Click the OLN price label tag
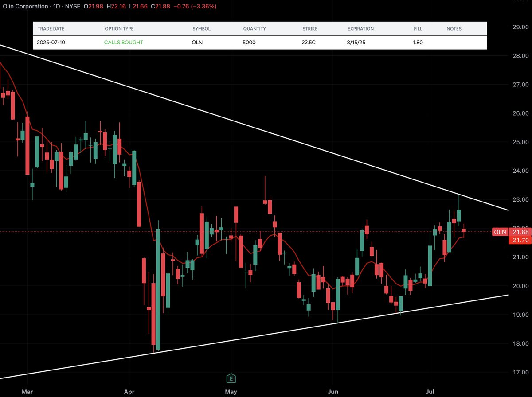This screenshot has width=532, height=397. [x=500, y=232]
